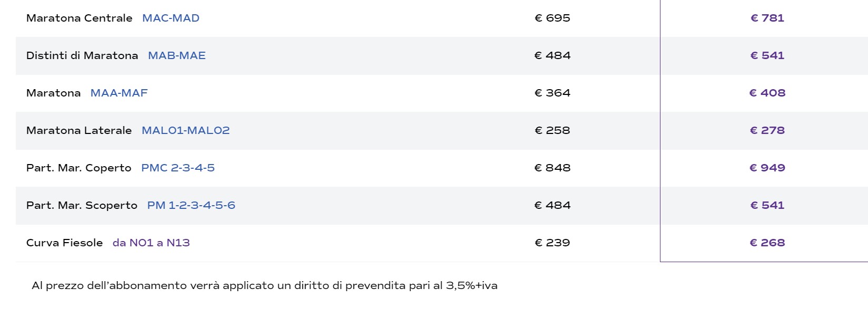Viewport: 868px width, 317px height.
Task: Select the Part. Mar. Coperto label
Action: tap(78, 168)
